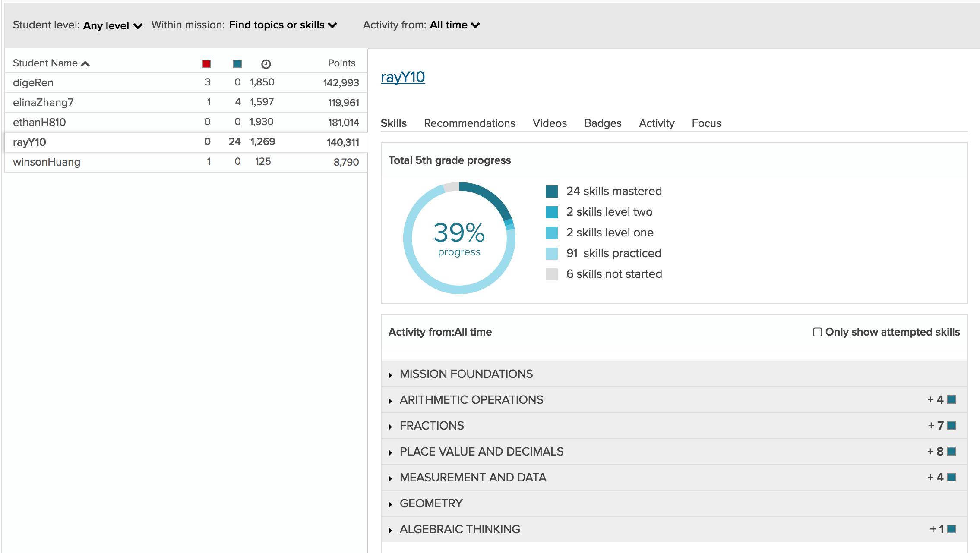
Task: Open the Videos tab
Action: 550,123
